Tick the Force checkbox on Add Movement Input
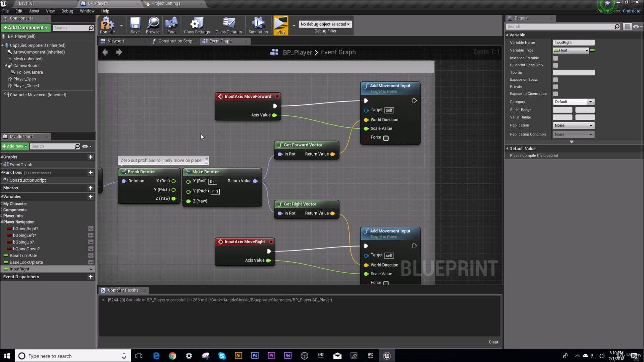 [386, 138]
